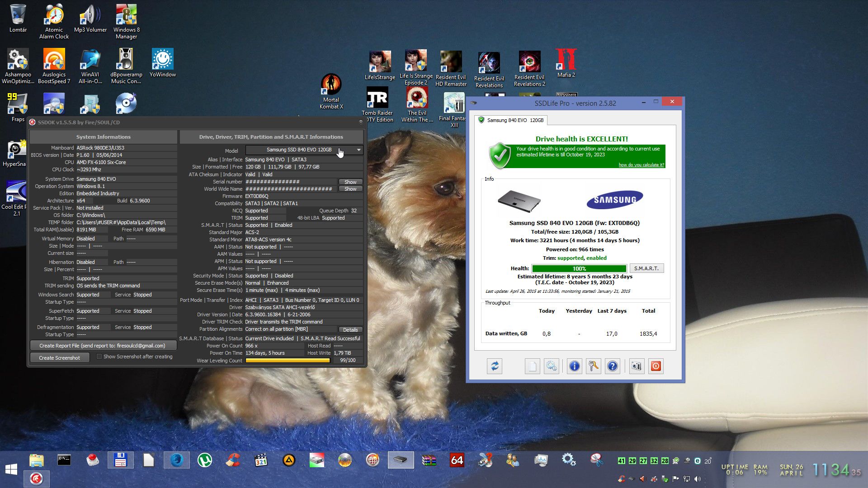Open the Atomic Alarm Clock desktop icon
Screen dimensions: 868x488
coord(54,22)
